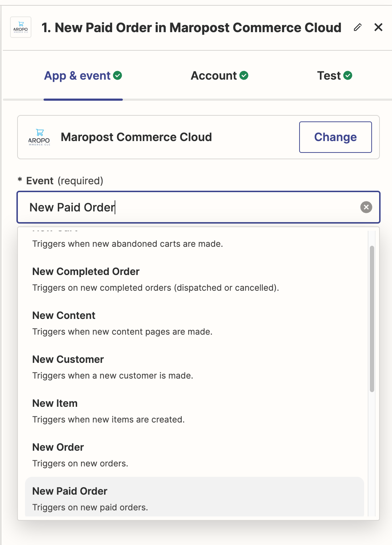This screenshot has height=545, width=392.
Task: Click the step title New Paid Order in Maropost
Action: click(191, 27)
